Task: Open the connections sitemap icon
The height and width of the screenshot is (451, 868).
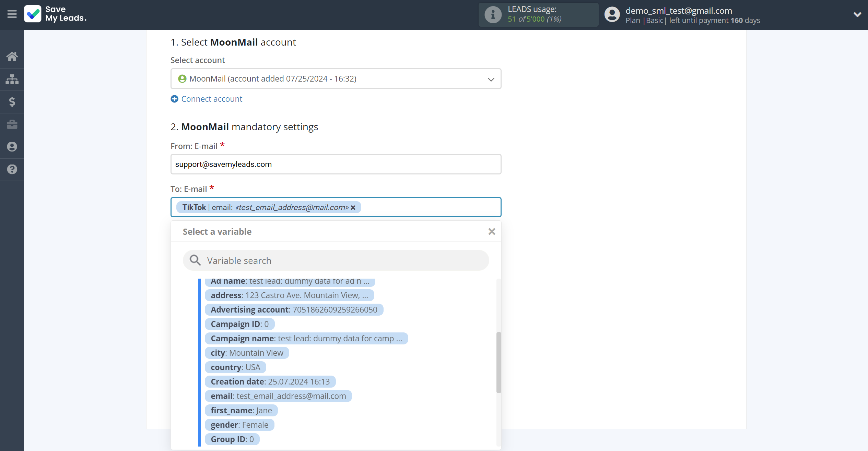Action: (12, 79)
